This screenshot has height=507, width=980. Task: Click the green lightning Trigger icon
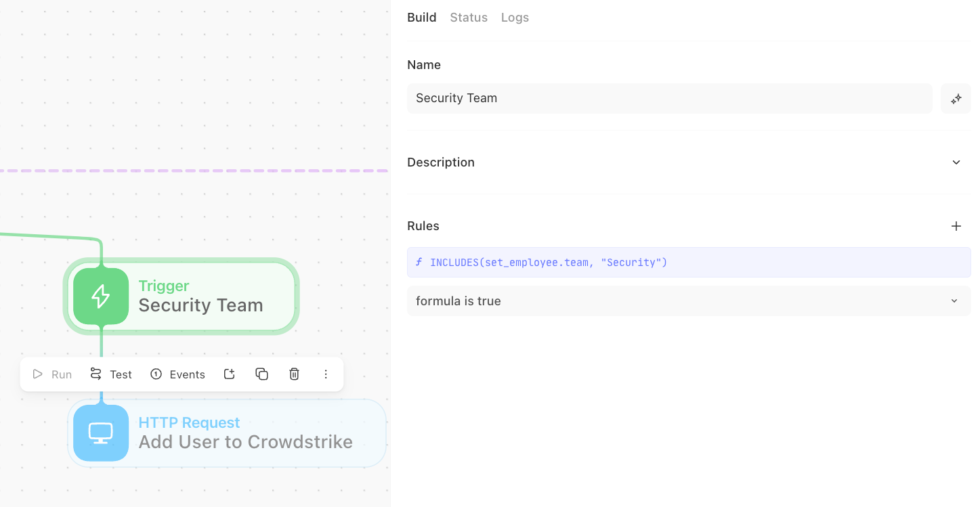[x=101, y=296]
